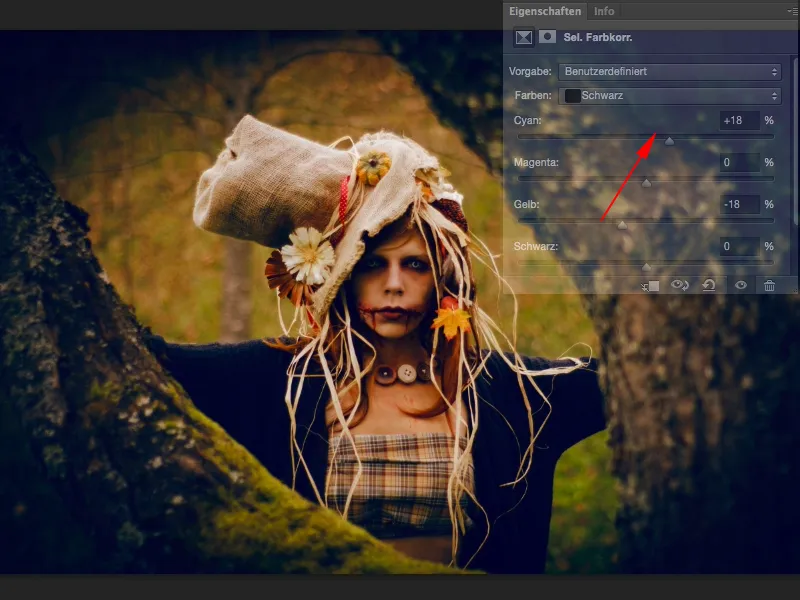Click the Schwarz slider handle
Screen dimensions: 800x600
pos(646,266)
